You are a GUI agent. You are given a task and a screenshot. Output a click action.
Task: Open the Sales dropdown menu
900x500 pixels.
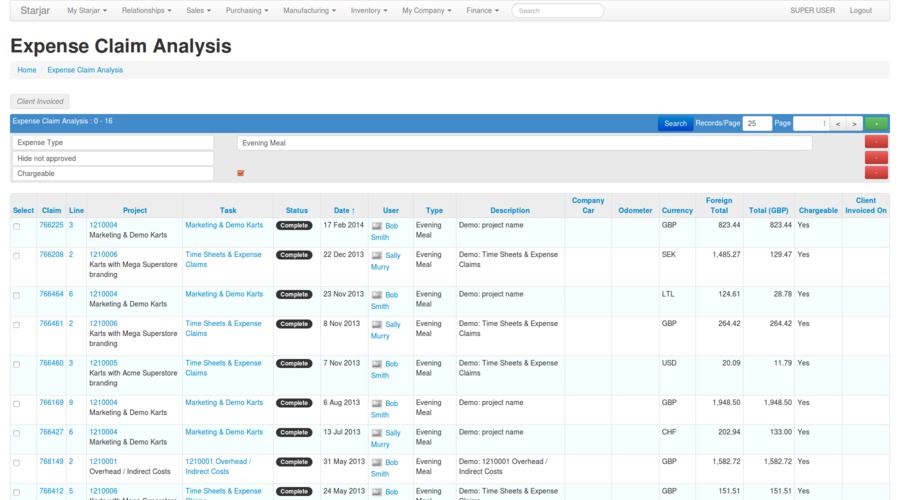[x=198, y=10]
